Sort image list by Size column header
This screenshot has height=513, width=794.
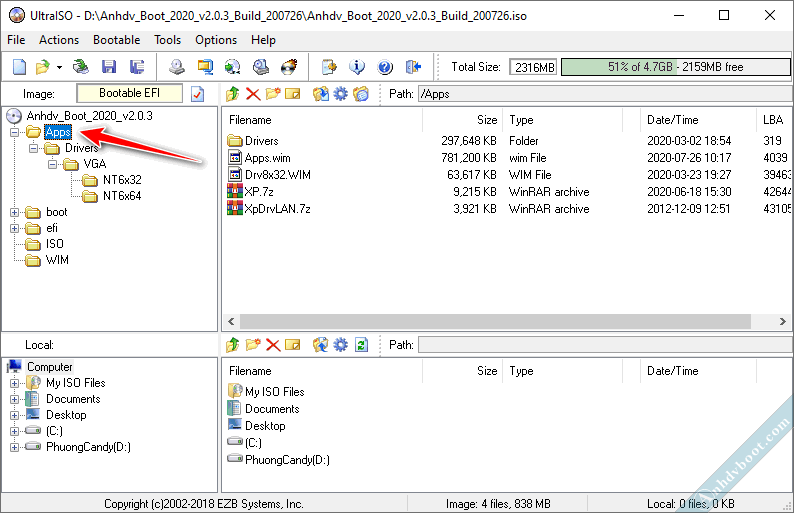[462, 120]
